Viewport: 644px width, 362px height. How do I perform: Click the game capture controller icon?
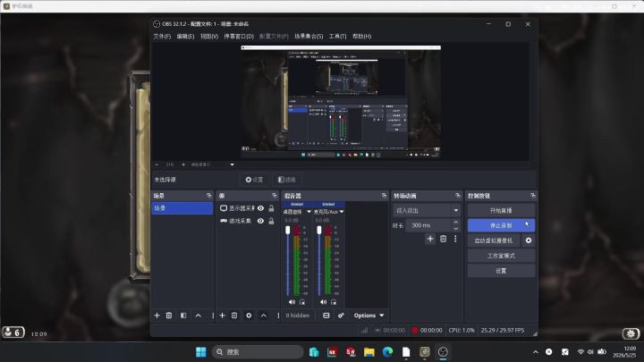[x=224, y=221]
